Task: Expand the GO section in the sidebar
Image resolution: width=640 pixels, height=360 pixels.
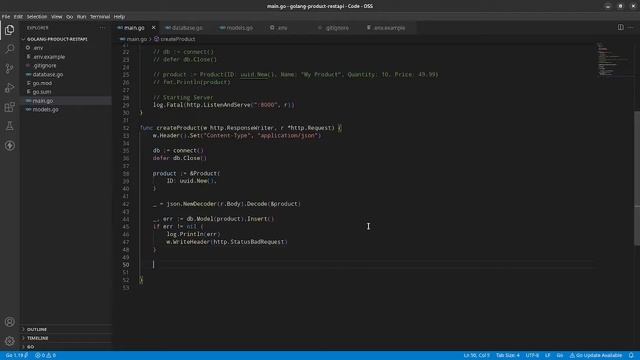Action: (x=66, y=347)
